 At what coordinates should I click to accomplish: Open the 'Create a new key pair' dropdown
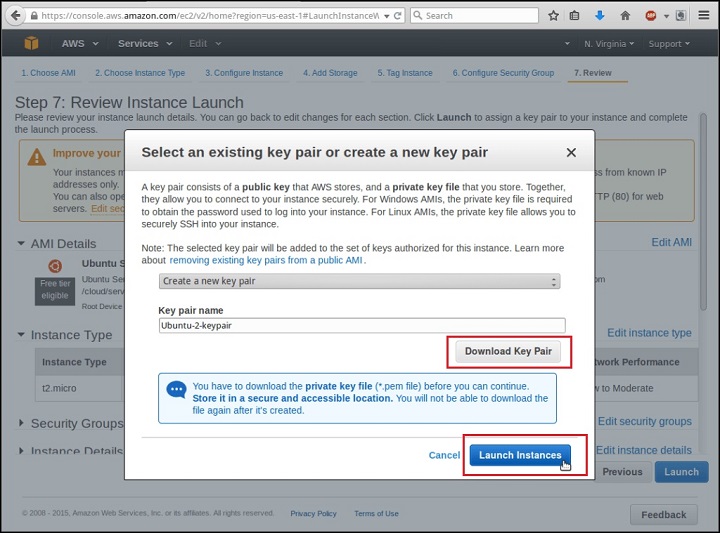coord(360,281)
